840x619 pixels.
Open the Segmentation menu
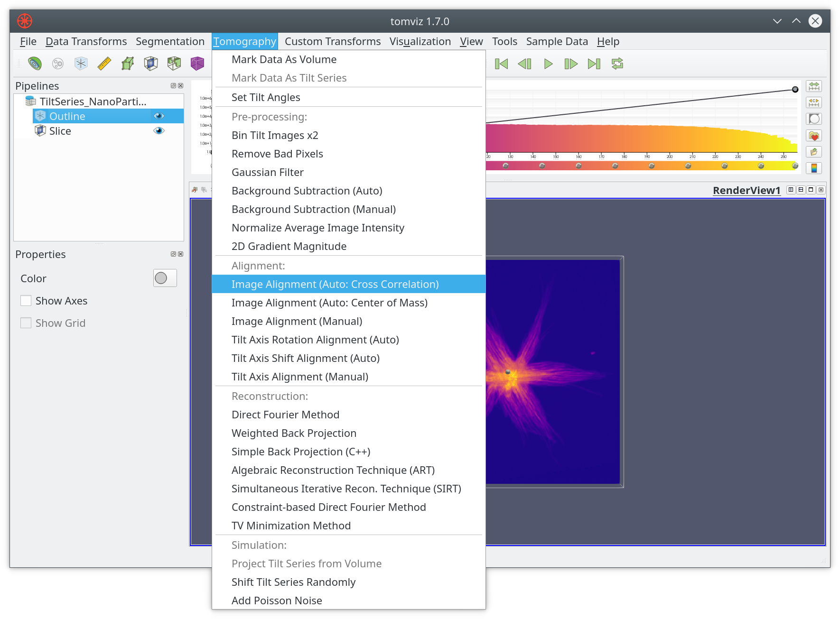pyautogui.click(x=170, y=41)
